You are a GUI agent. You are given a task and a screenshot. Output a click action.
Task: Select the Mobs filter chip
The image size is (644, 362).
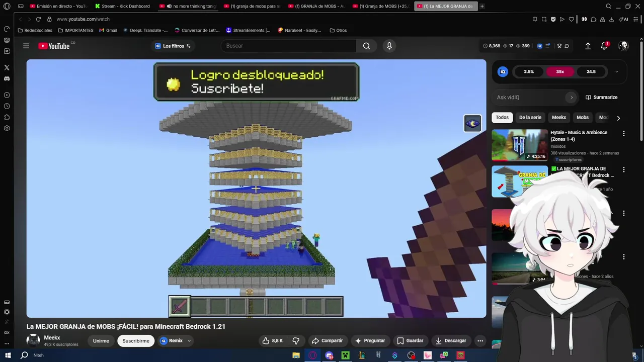[583, 118]
